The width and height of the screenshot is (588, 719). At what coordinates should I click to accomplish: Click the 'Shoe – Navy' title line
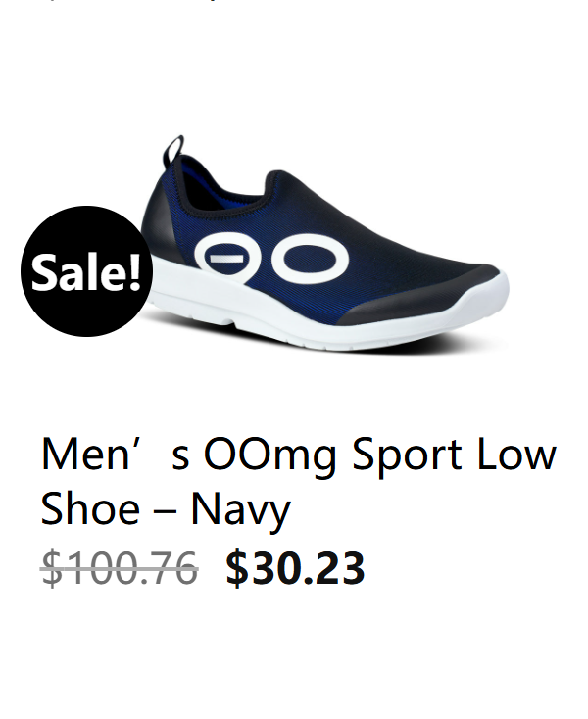(166, 509)
